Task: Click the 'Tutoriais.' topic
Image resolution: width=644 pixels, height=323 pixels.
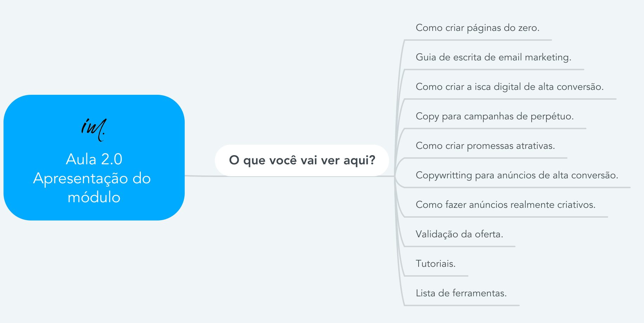Action: point(435,264)
